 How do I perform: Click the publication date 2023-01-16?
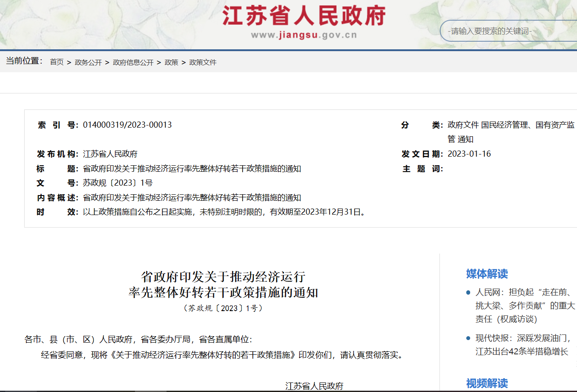tap(469, 154)
